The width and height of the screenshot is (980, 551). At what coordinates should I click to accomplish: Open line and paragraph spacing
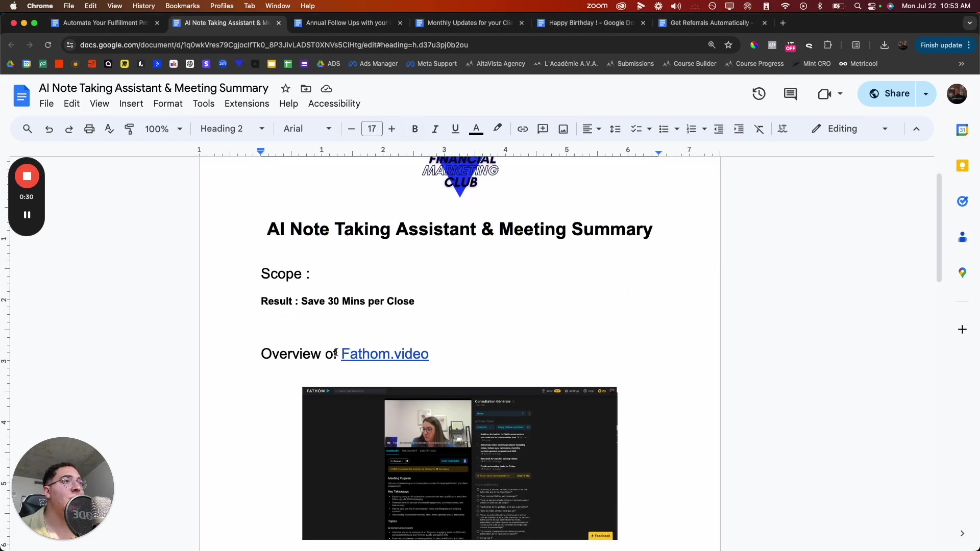(x=616, y=129)
